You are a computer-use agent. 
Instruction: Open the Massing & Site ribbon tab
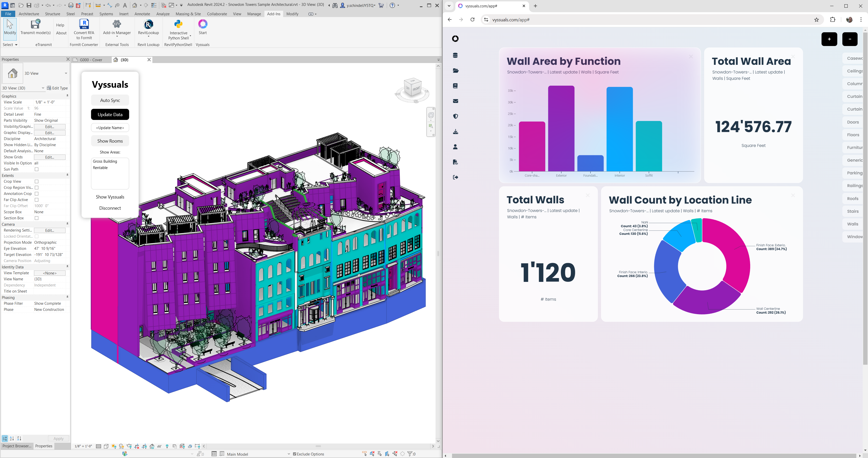(x=188, y=14)
